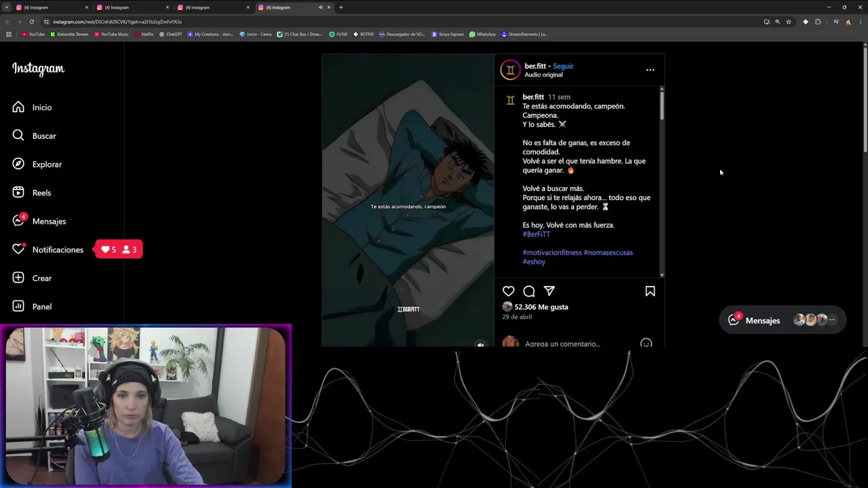This screenshot has width=868, height=488.
Task: Save the reel with the bookmark icon
Action: [x=650, y=291]
